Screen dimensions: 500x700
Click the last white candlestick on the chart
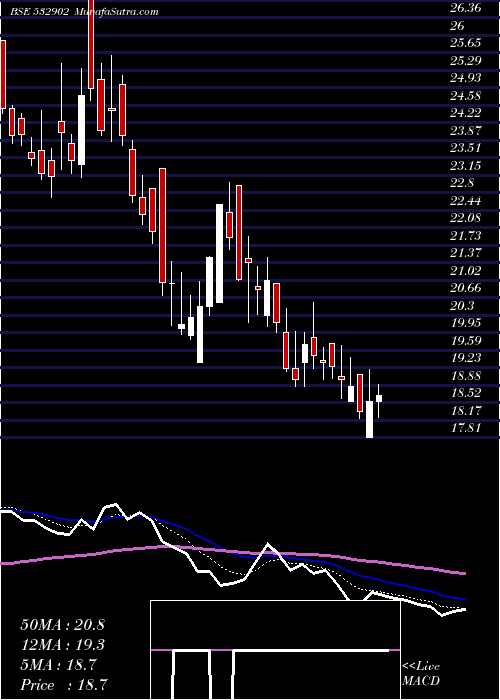[379, 399]
